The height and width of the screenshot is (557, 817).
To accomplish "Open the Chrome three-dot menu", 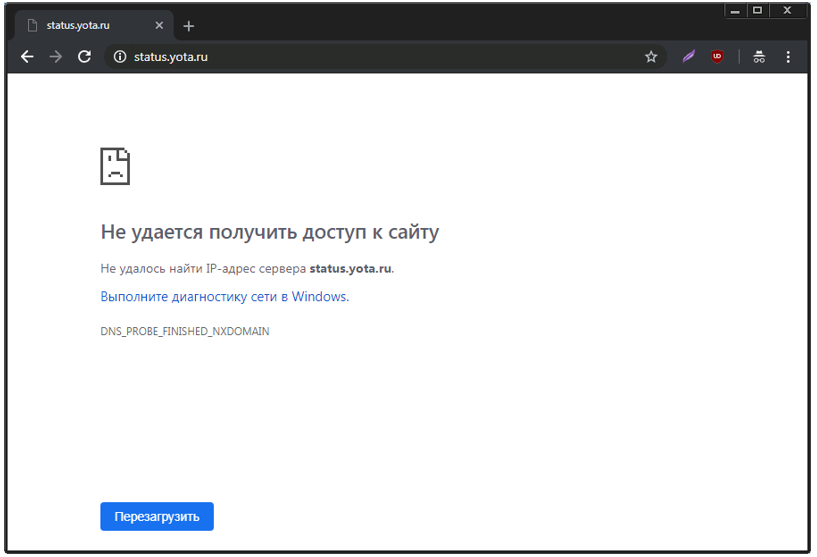I will [x=788, y=57].
